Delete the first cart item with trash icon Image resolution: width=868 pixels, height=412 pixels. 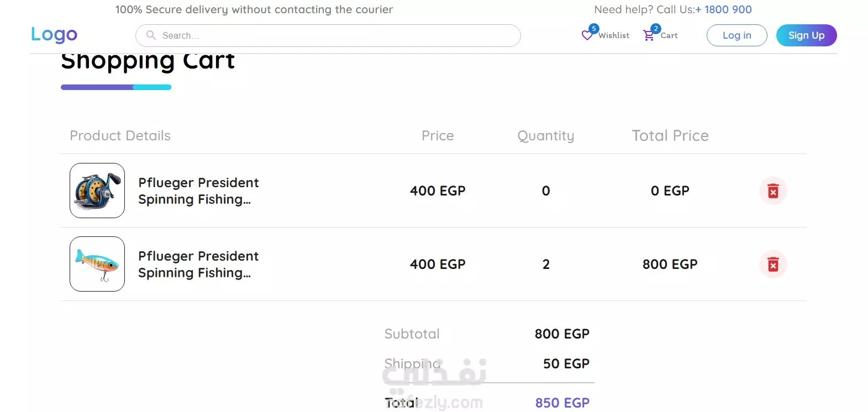(773, 191)
